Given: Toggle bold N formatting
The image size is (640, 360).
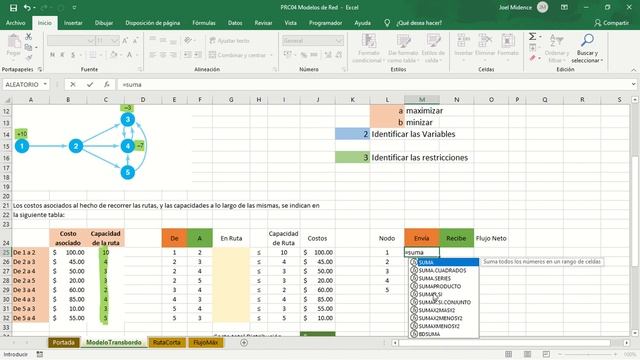Looking at the screenshot, I should (52, 55).
